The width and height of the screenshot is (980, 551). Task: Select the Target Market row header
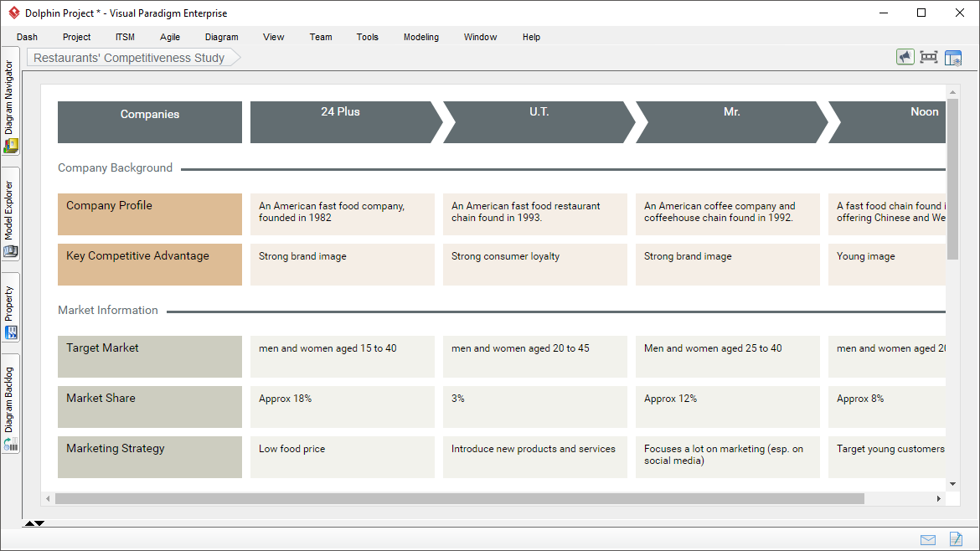pyautogui.click(x=150, y=357)
